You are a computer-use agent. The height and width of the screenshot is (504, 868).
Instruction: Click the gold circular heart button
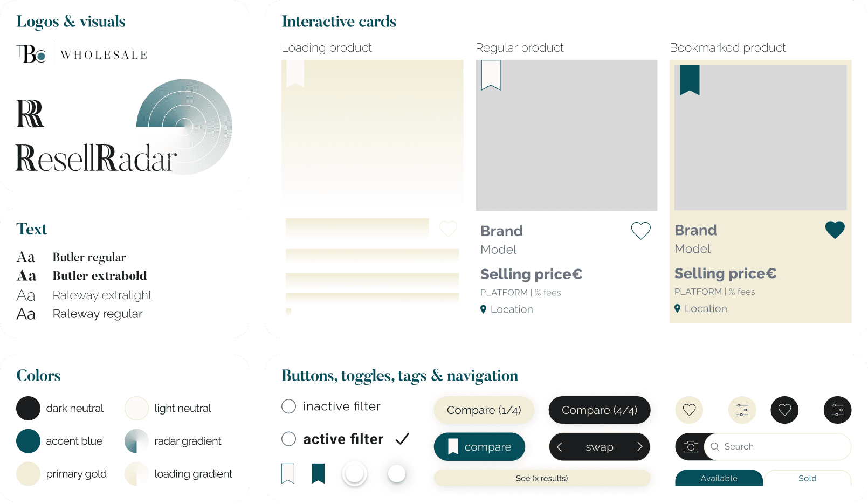[x=689, y=410]
